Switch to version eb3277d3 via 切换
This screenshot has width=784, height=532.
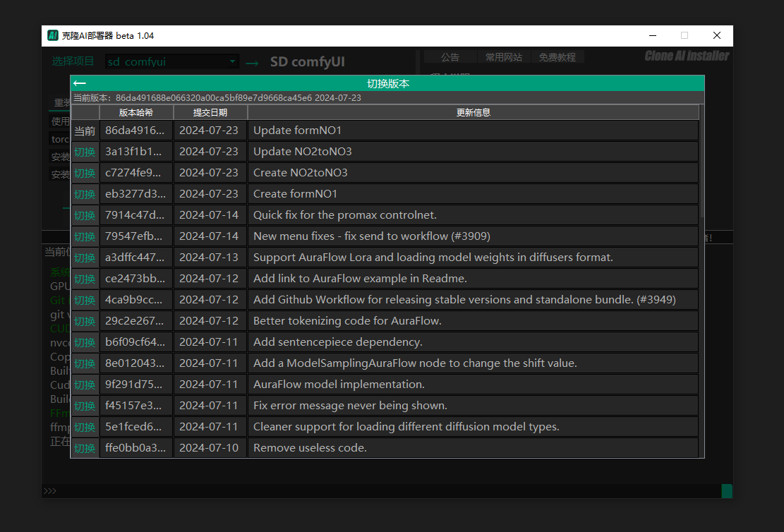85,194
